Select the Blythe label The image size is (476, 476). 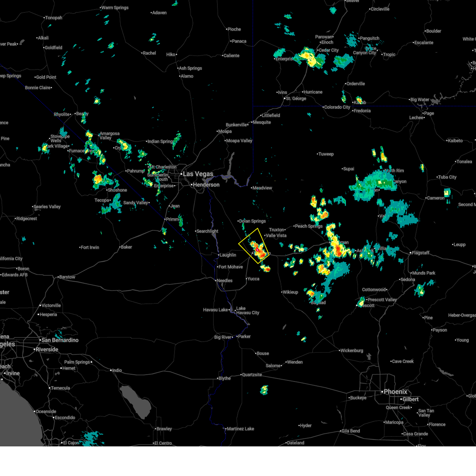click(x=225, y=378)
